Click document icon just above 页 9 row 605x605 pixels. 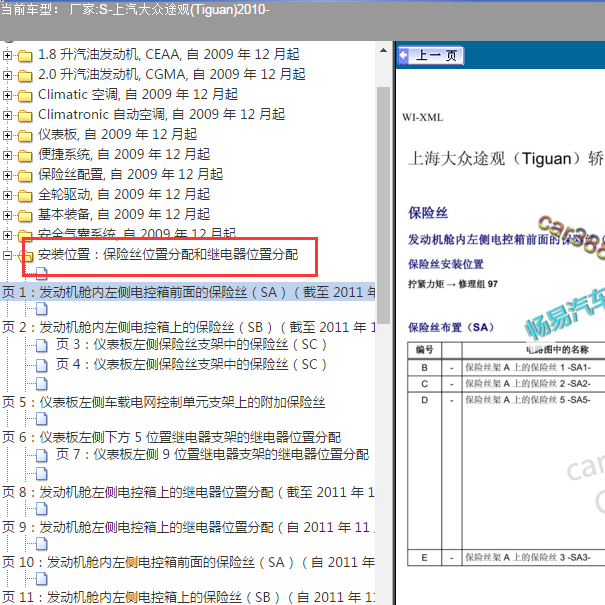[x=42, y=509]
